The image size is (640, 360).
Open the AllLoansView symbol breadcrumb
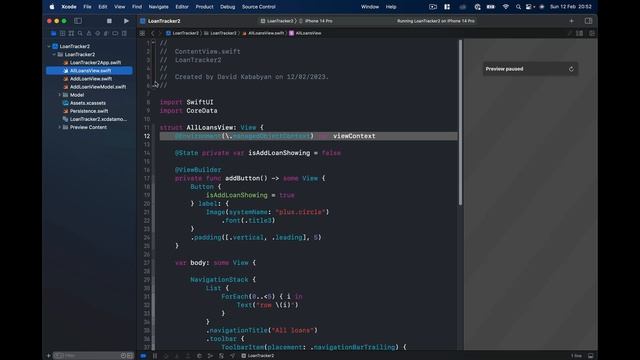click(305, 33)
